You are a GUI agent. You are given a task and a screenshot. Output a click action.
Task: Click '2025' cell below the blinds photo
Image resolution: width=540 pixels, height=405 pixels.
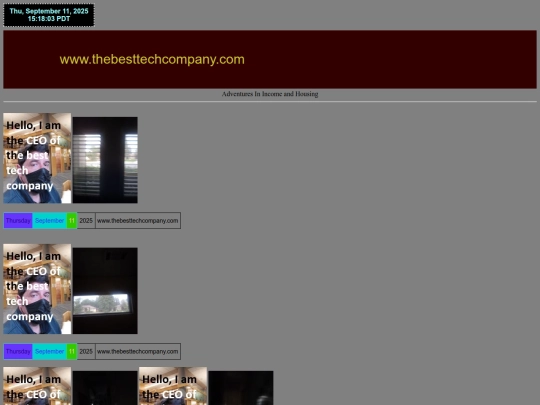click(86, 220)
